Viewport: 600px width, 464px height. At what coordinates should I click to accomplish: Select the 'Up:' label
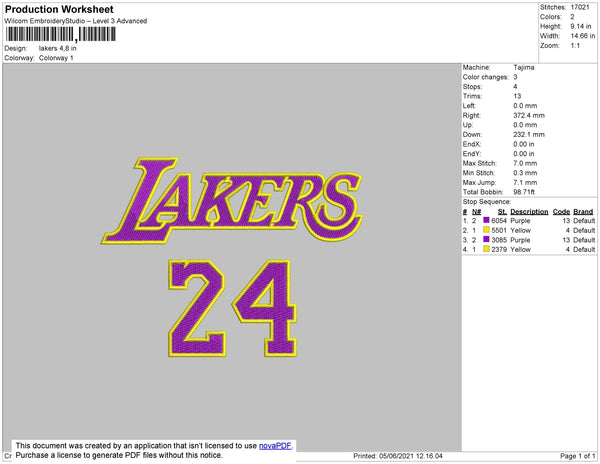click(x=468, y=125)
